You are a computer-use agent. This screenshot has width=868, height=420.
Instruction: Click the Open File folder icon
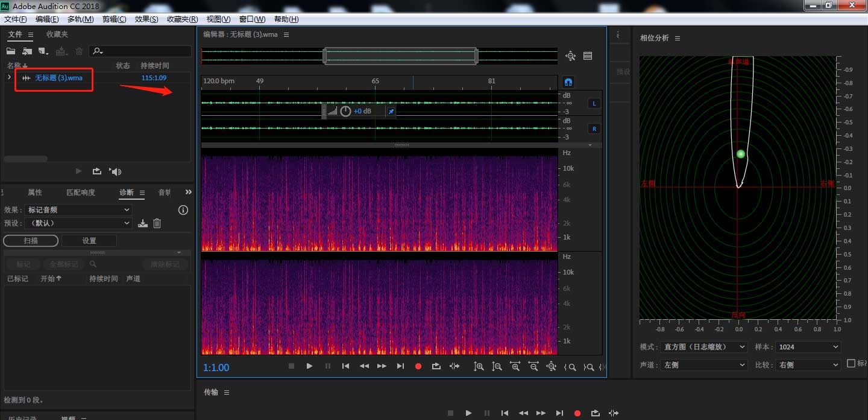[x=11, y=51]
